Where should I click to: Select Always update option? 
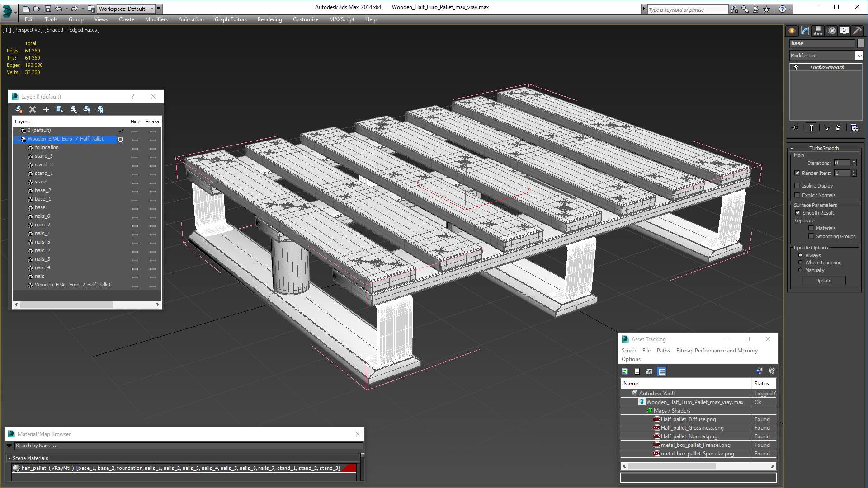801,255
